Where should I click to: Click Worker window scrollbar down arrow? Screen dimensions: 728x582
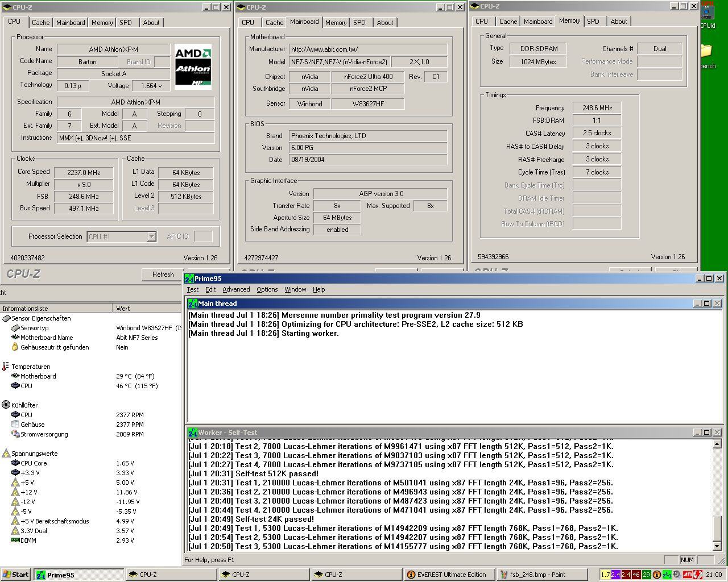click(x=718, y=546)
